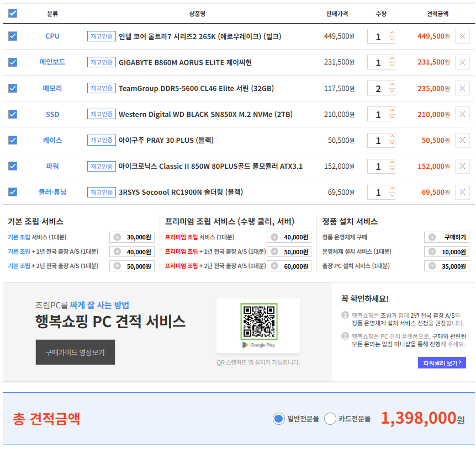This screenshot has width=476, height=449.
Task: Click the Google Play QR code image
Action: [x=259, y=322]
